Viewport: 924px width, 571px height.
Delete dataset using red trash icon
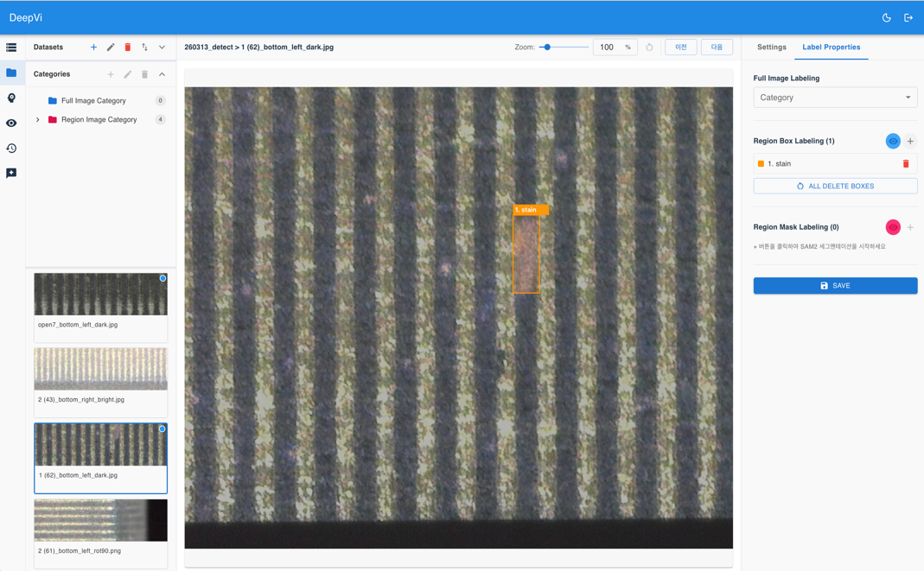(128, 48)
